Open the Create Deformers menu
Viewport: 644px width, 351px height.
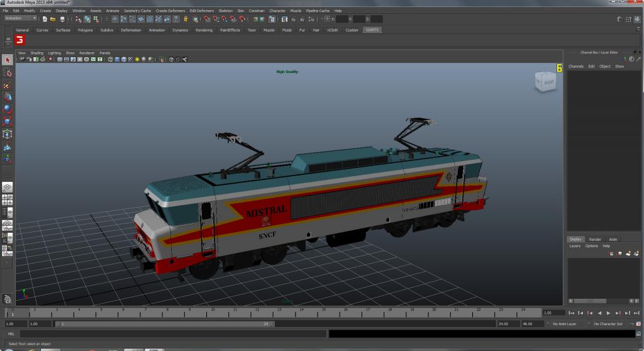pos(170,11)
